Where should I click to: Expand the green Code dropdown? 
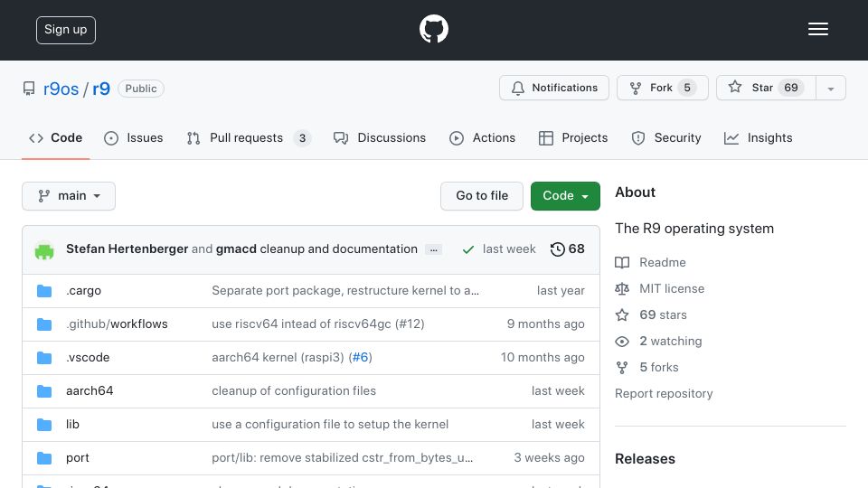[565, 196]
